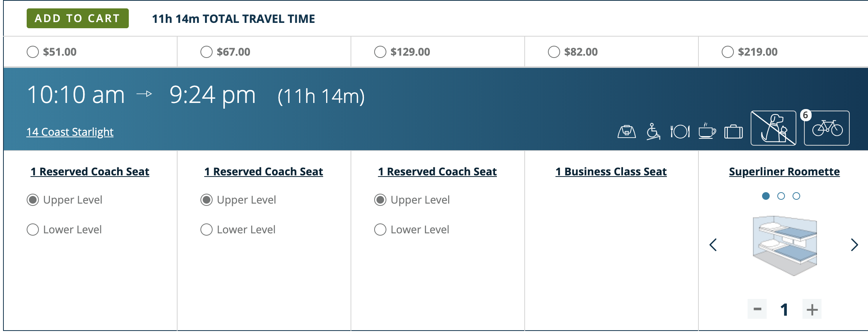Open the 14 Coast Starlight train link
The width and height of the screenshot is (868, 334).
tap(70, 132)
